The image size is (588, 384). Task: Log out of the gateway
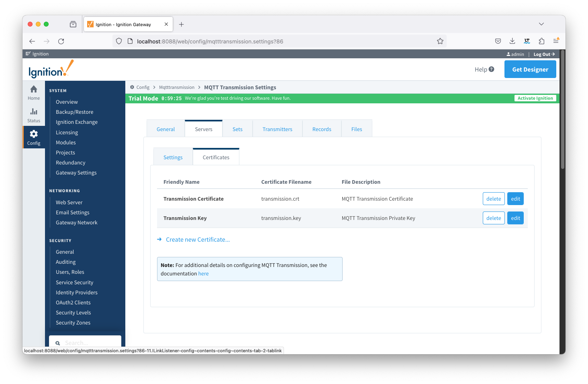tap(544, 54)
